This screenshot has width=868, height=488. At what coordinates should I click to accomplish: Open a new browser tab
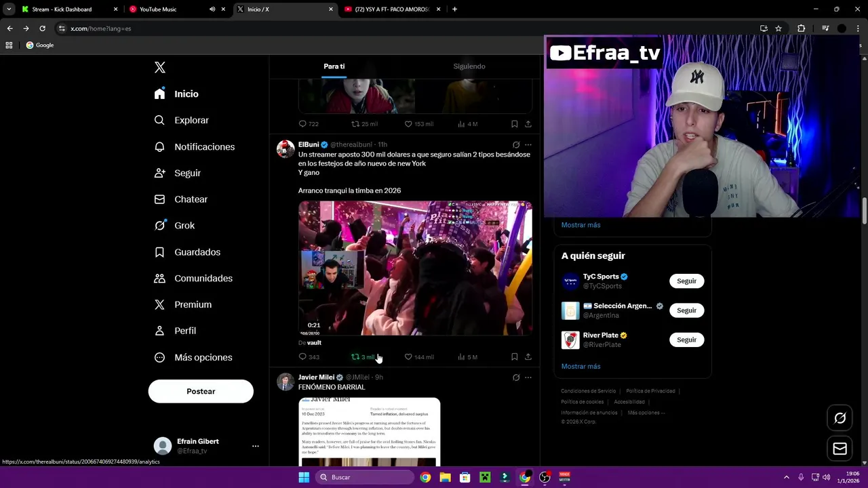[x=454, y=9]
